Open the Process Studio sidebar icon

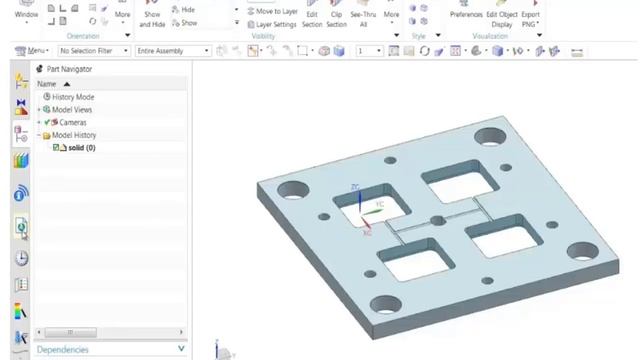click(21, 284)
